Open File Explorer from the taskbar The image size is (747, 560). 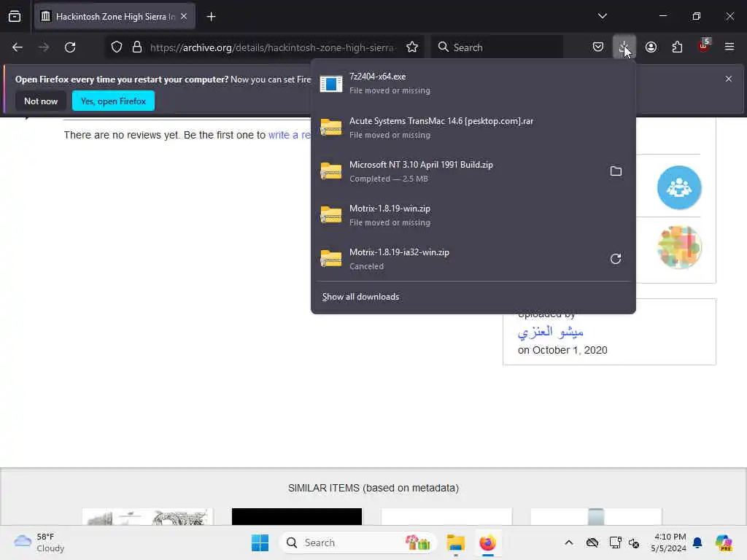[x=455, y=542]
